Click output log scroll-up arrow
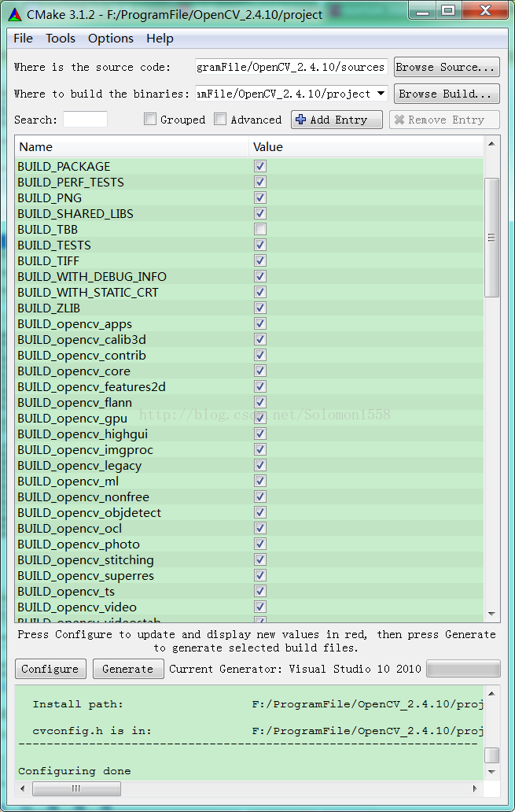Image resolution: width=515 pixels, height=812 pixels. [x=491, y=693]
